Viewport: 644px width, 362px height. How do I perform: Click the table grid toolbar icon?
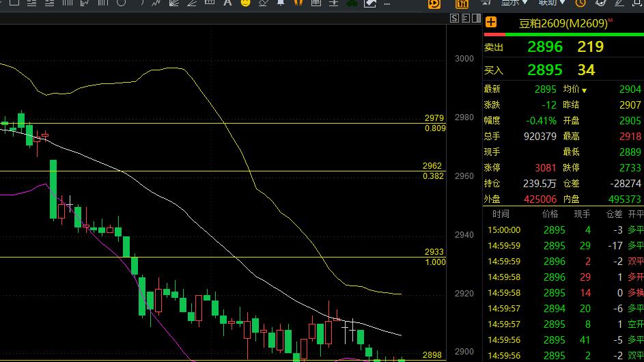[316, 3]
